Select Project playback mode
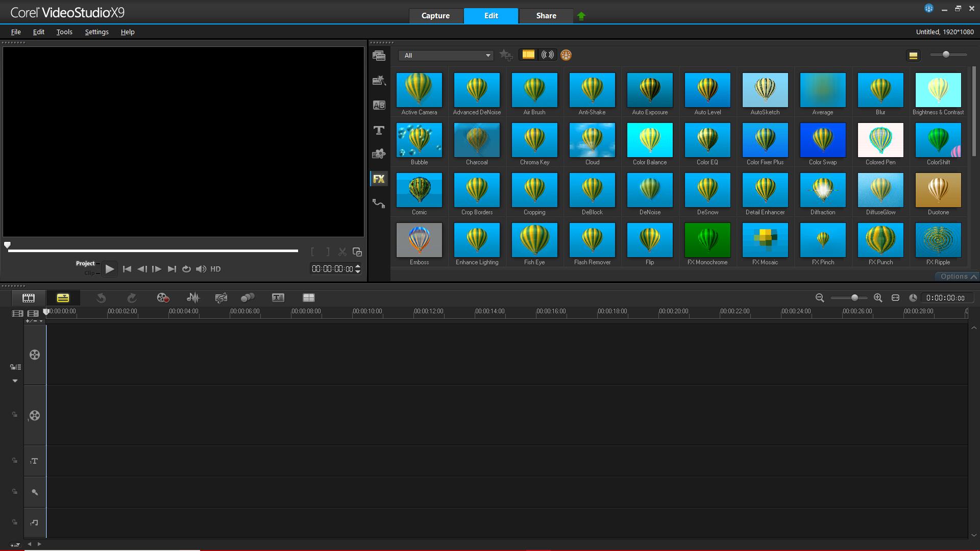Screen dimensions: 980x551 click(85, 263)
